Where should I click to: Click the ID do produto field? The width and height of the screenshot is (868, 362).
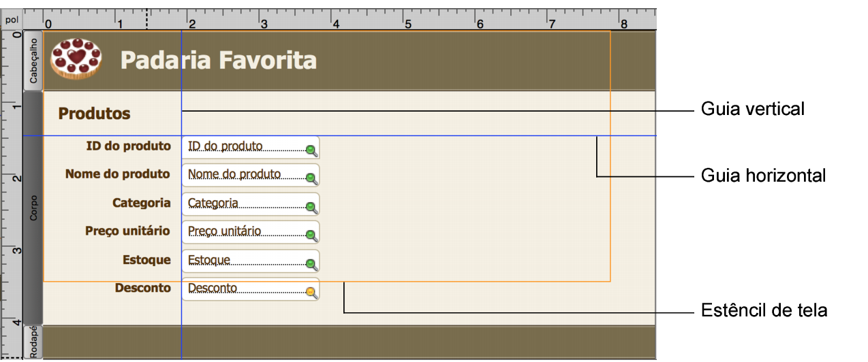tap(251, 147)
